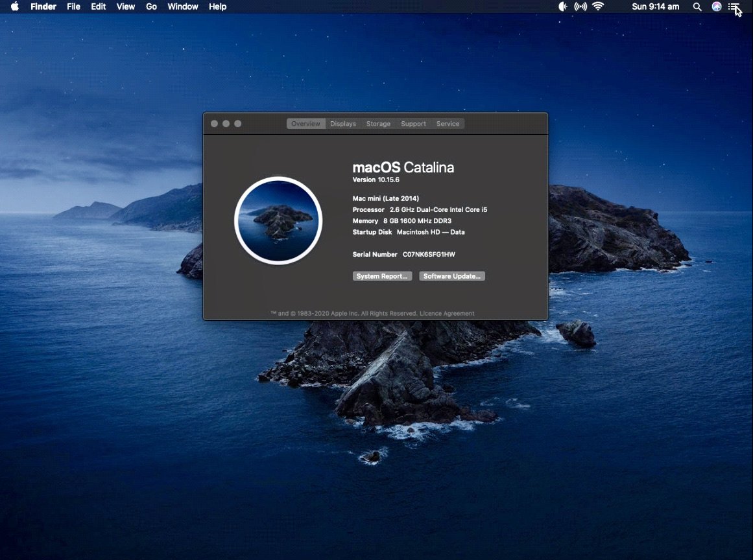Click the Sun 9:14 am clock
The width and height of the screenshot is (753, 560).
tap(655, 6)
